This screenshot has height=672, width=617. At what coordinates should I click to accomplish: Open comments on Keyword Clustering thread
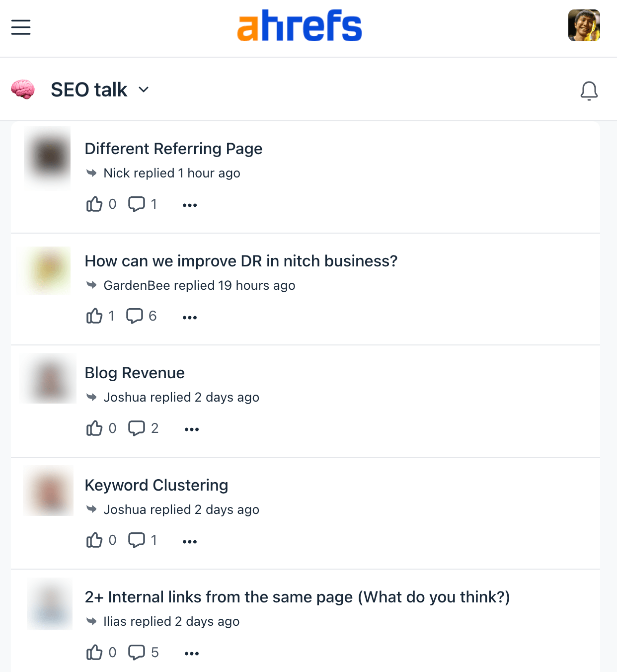(x=137, y=540)
